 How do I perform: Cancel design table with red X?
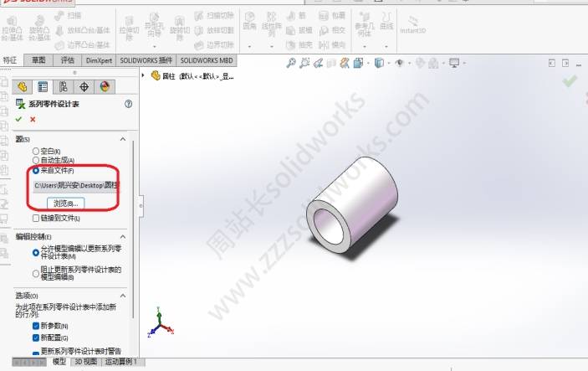point(33,120)
